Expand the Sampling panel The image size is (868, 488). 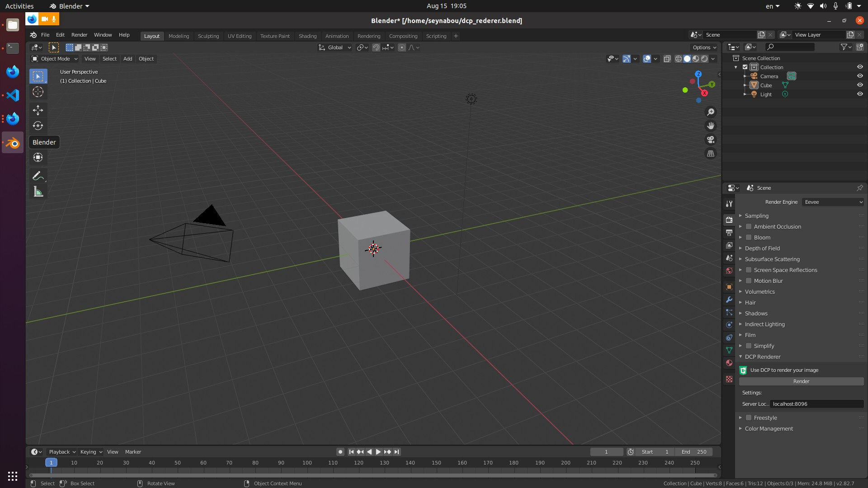[756, 216]
